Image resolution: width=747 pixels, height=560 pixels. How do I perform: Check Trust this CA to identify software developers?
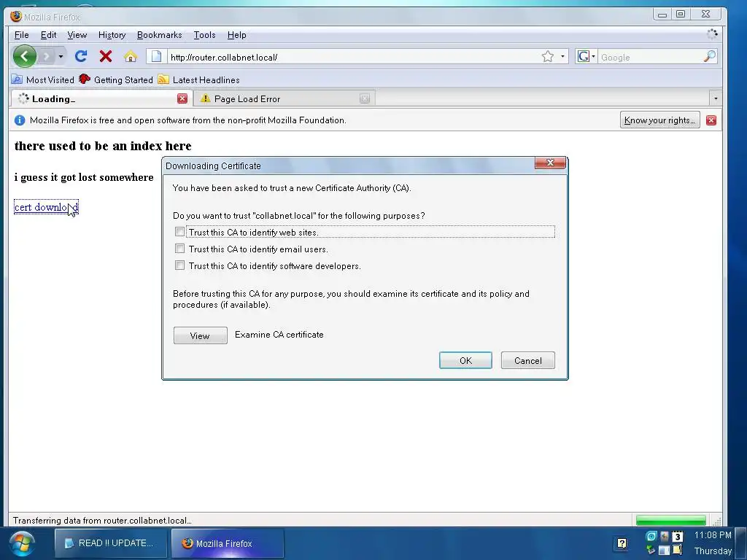pos(179,265)
